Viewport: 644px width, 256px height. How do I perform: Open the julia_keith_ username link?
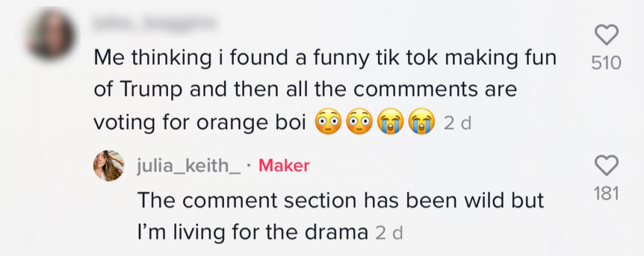188,165
